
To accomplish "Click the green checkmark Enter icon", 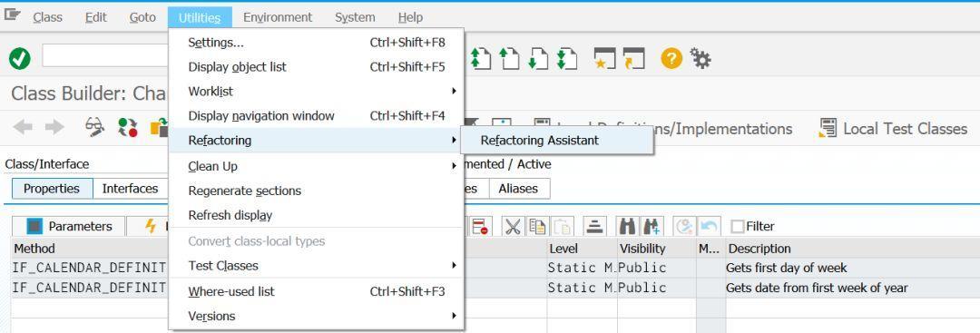I will 19,59.
